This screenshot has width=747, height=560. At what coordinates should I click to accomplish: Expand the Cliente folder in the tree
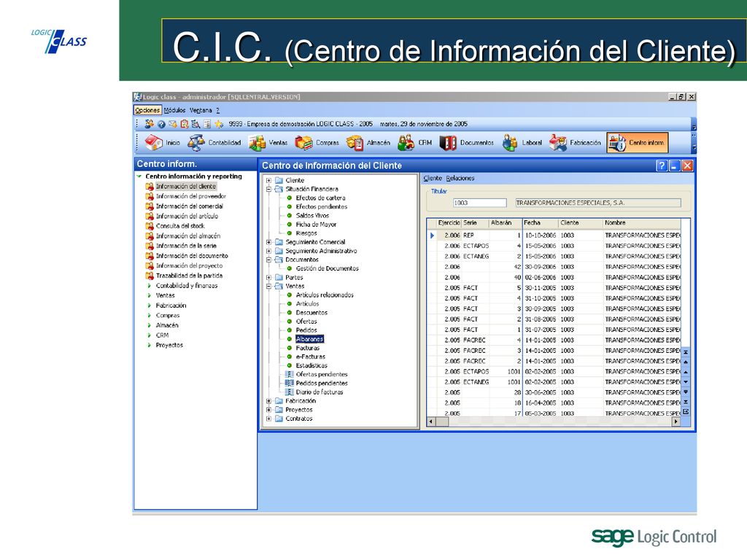point(268,181)
